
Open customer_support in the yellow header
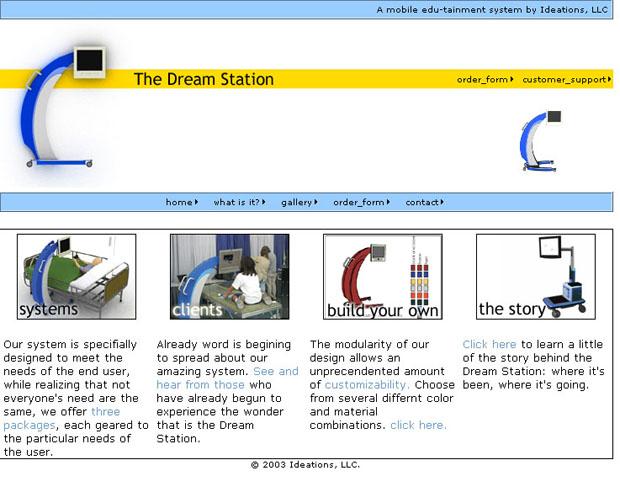pyautogui.click(x=566, y=80)
